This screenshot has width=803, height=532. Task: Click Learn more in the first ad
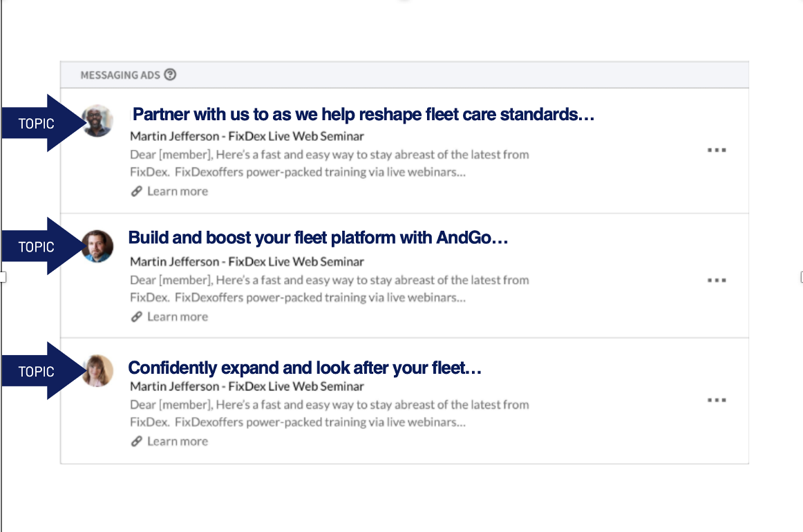pos(178,191)
